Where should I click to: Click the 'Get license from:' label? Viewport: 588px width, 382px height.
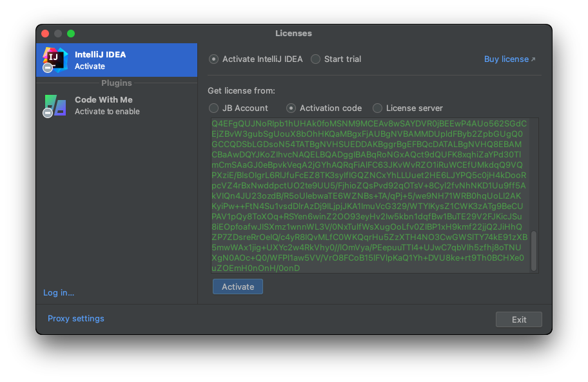[242, 91]
